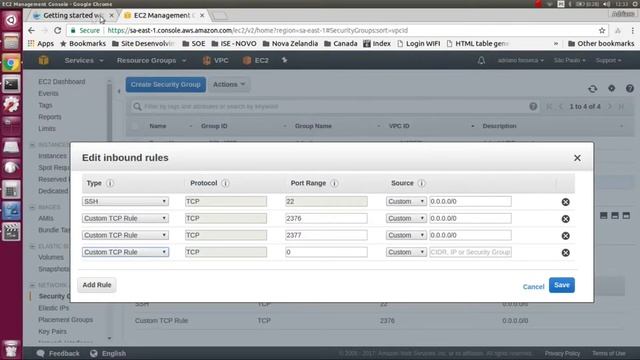640x360 pixels.
Task: Bookmark this page with star icon
Action: [x=602, y=31]
